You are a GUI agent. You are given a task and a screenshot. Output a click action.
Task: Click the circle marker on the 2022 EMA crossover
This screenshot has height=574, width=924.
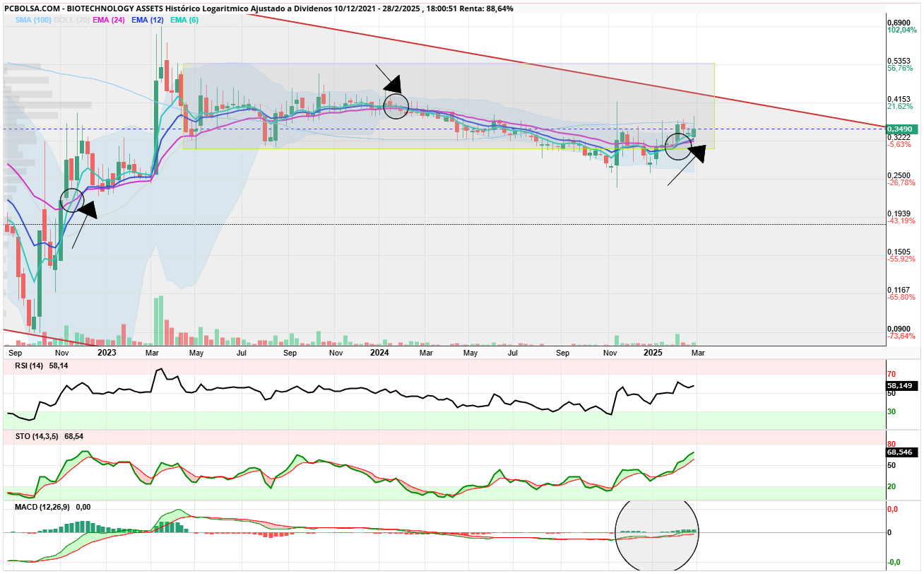tap(71, 200)
